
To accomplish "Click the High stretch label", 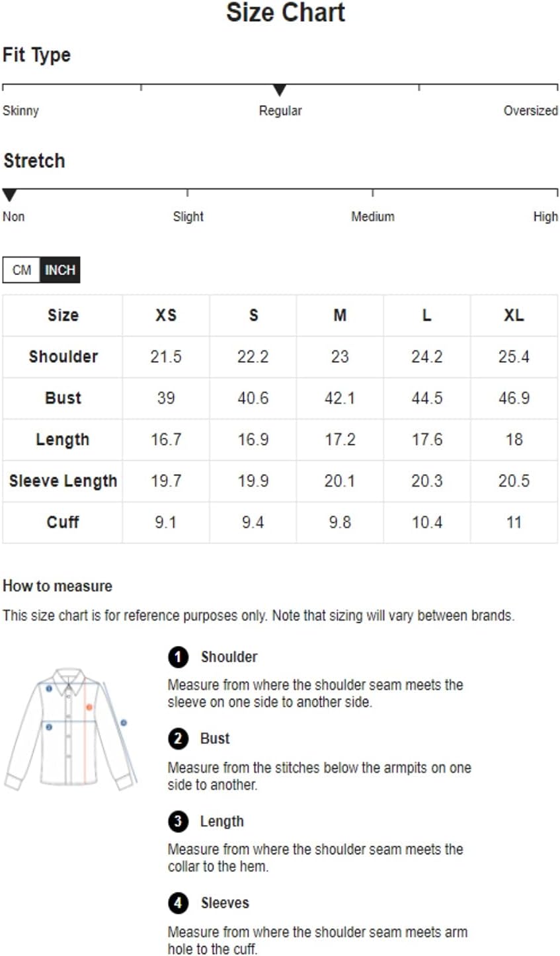I will pos(545,216).
